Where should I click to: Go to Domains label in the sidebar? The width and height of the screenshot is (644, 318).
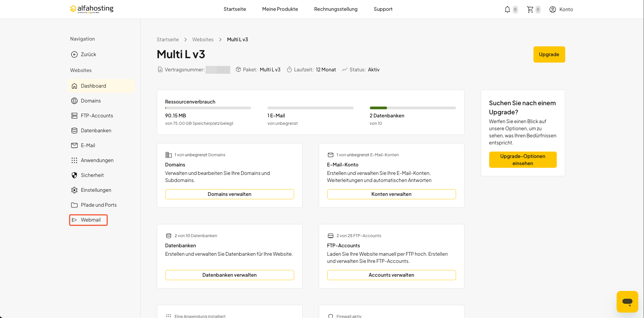pyautogui.click(x=91, y=101)
